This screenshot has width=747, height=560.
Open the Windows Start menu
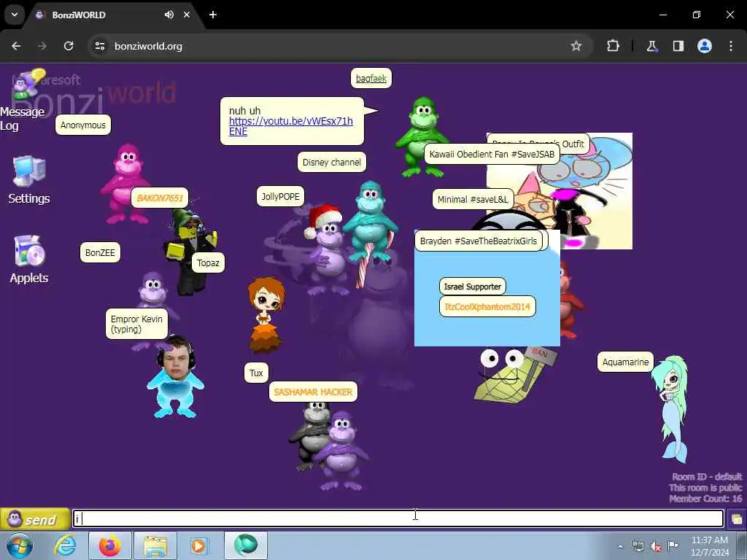point(19,545)
